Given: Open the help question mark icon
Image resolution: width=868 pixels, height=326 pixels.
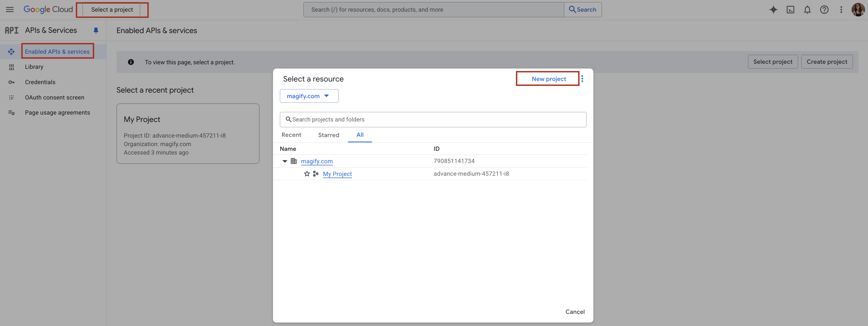Looking at the screenshot, I should [824, 10].
